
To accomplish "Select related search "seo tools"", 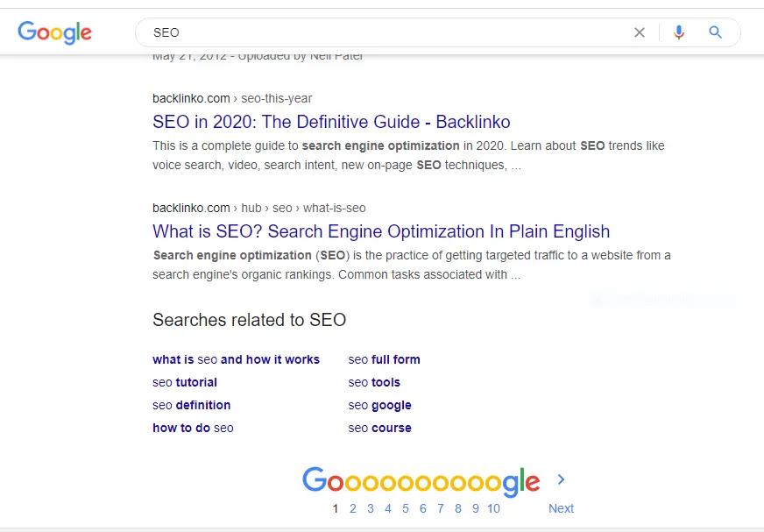I will pos(374,382).
